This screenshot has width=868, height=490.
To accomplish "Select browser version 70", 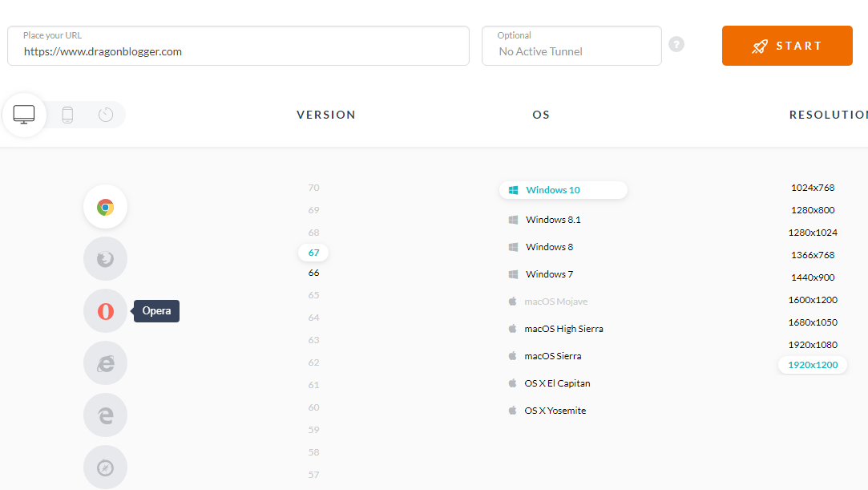I will (313, 188).
